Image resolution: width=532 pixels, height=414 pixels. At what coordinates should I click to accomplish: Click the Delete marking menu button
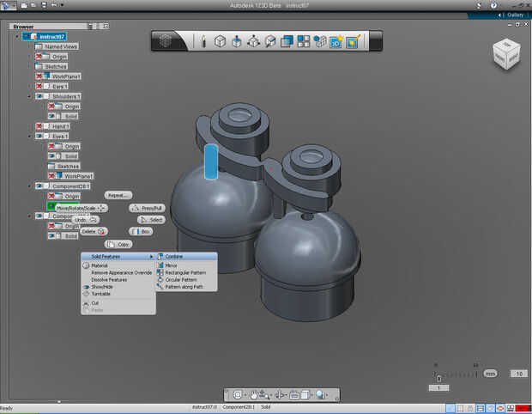[93, 232]
